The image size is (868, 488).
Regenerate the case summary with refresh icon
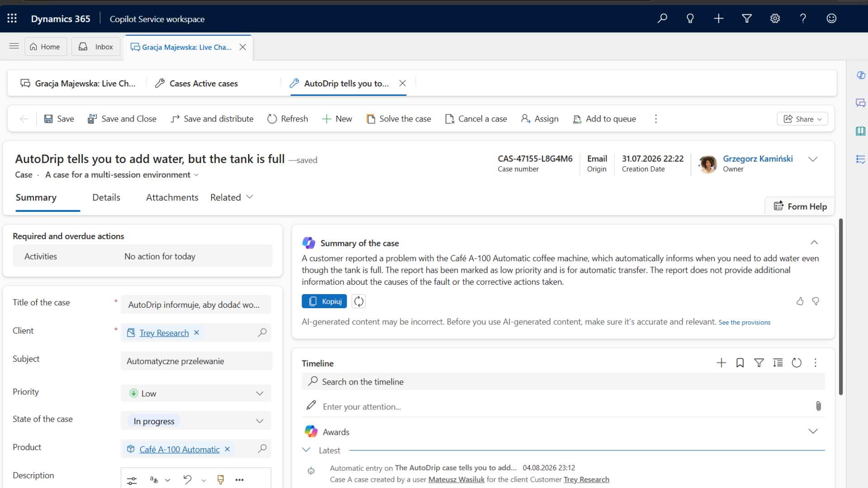(x=359, y=301)
